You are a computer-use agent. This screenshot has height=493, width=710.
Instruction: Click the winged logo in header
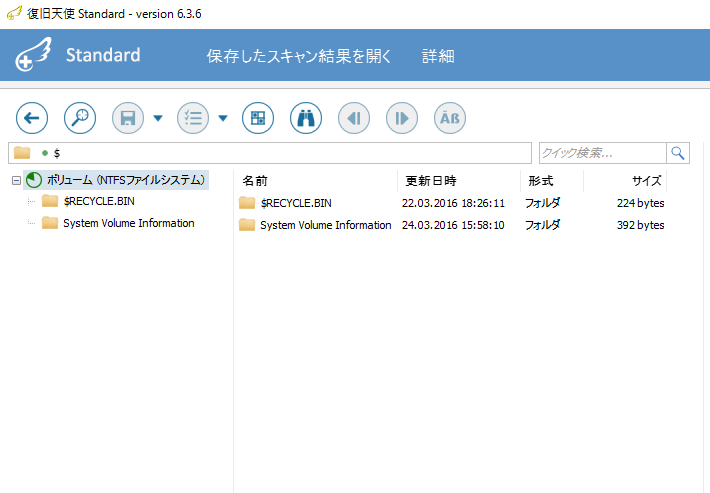[x=34, y=55]
